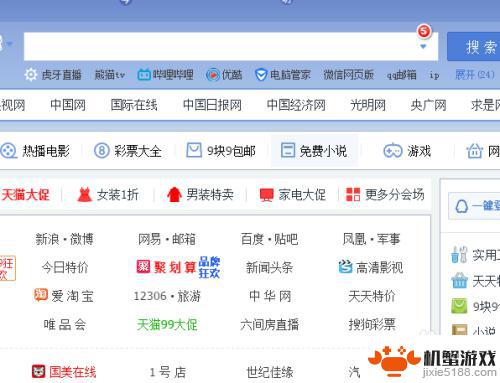The image size is (500, 383).
Task: Click the 游戏 gamepad icon
Action: (x=393, y=151)
